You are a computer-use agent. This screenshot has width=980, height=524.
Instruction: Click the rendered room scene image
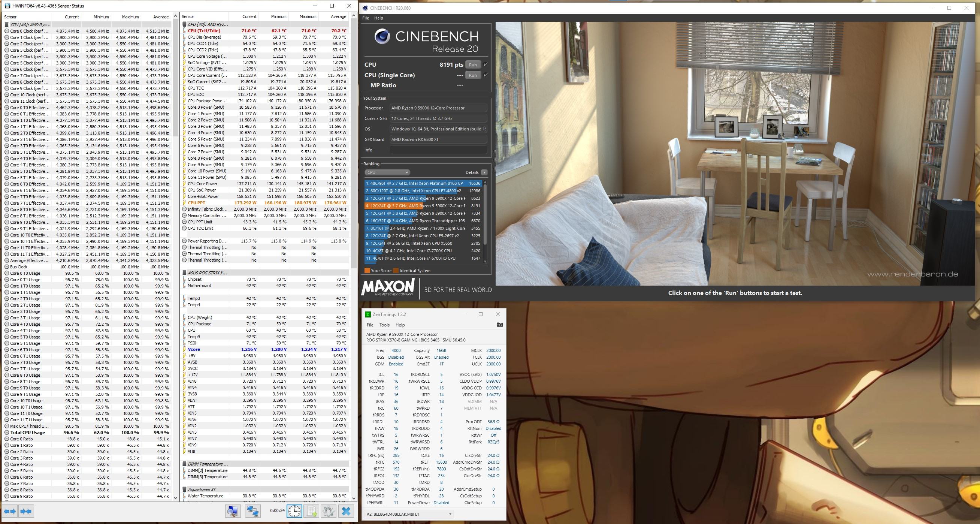pos(735,153)
